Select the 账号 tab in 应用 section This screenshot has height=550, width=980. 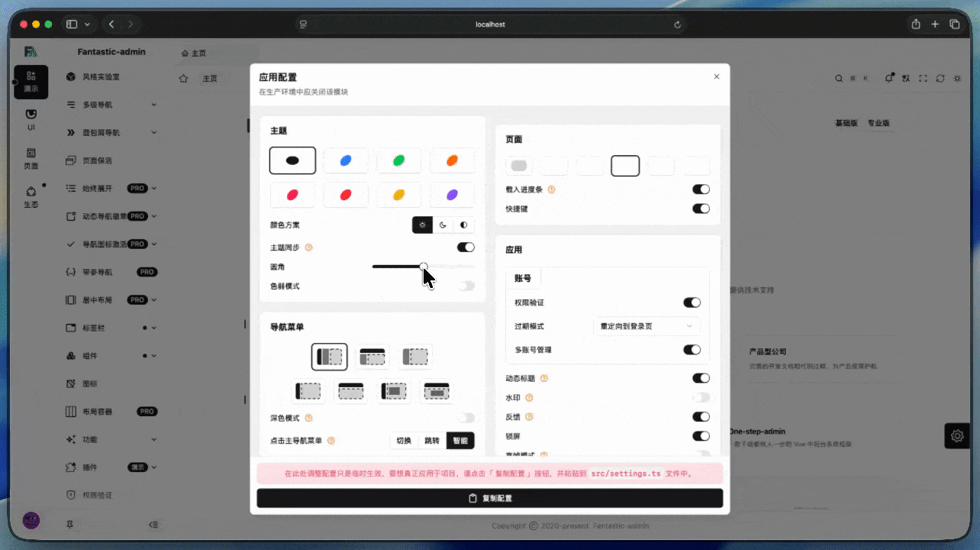(523, 279)
